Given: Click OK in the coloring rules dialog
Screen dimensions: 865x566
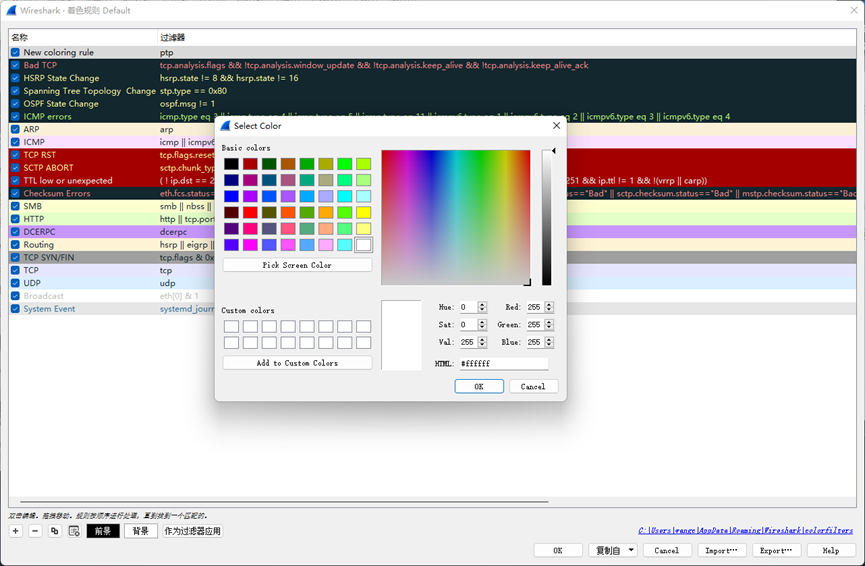Looking at the screenshot, I should tap(558, 550).
